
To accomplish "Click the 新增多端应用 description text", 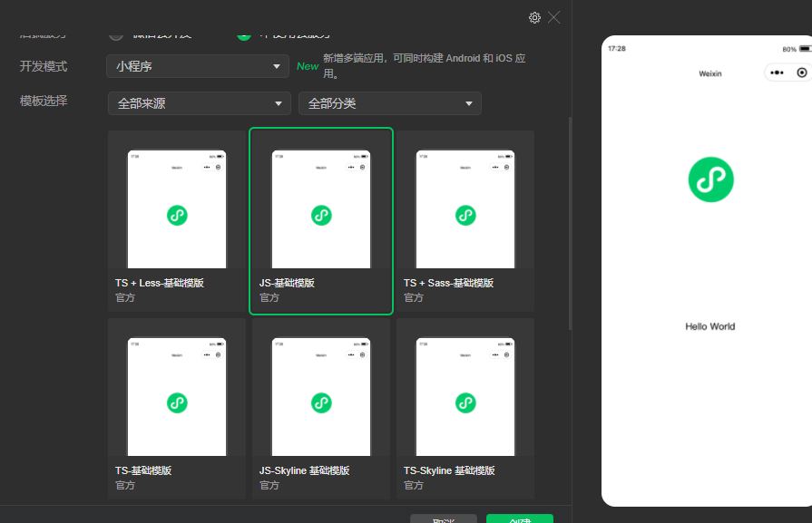I will click(424, 65).
